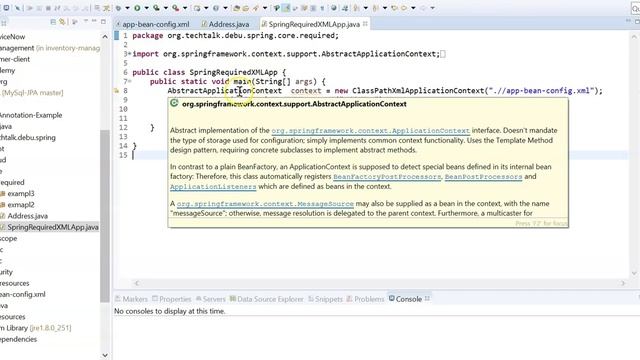Click the editor horizontal scrollbar left arrow

point(137,283)
